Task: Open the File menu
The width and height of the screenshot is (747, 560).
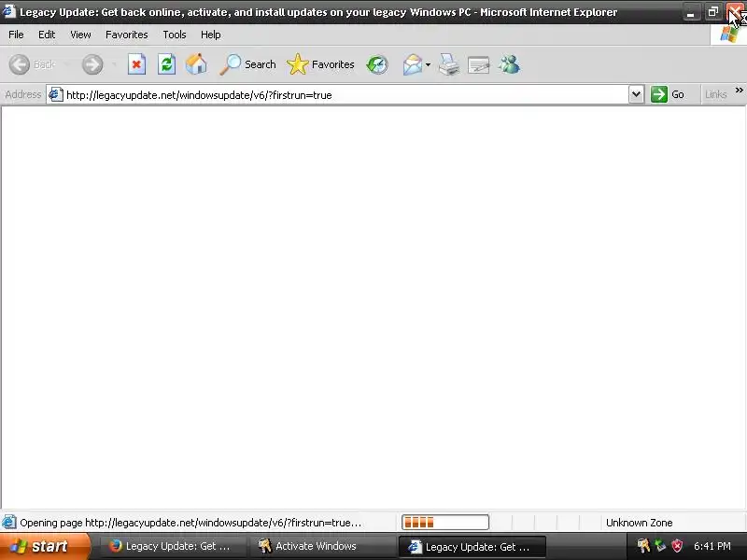Action: tap(16, 35)
